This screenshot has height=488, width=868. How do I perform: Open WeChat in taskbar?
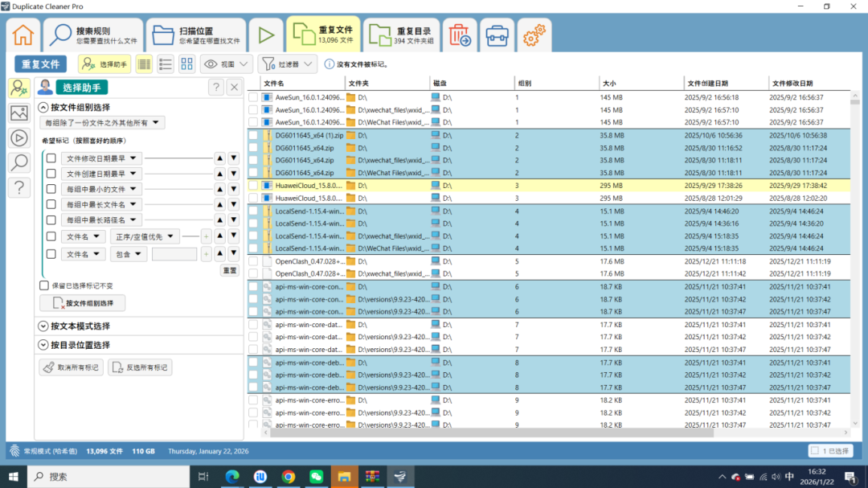pos(317,477)
